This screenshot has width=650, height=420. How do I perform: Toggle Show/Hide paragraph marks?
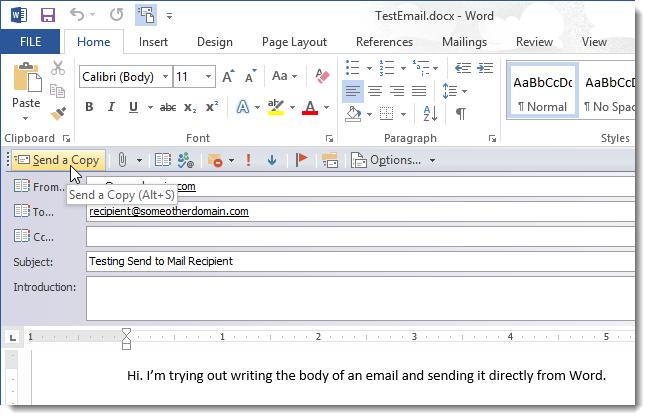pos(461,114)
